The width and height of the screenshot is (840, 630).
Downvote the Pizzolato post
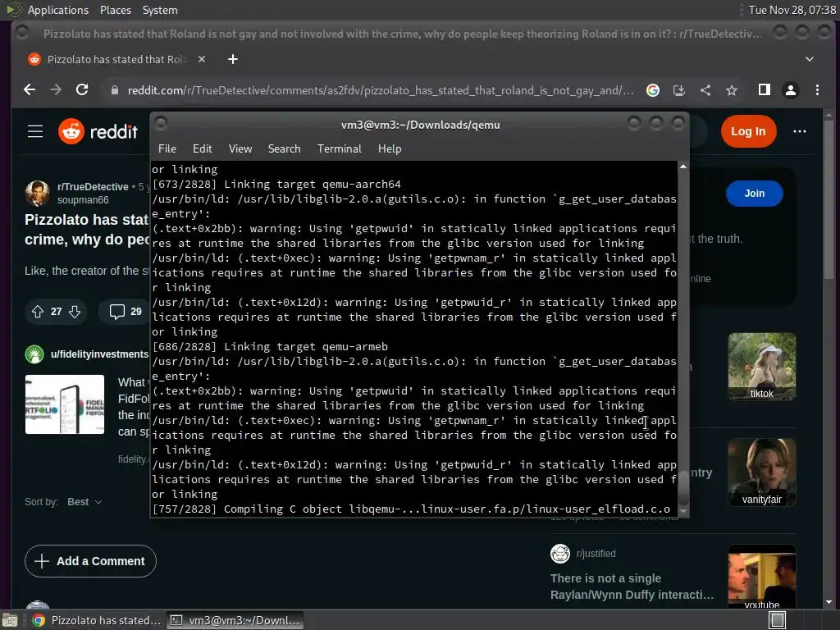(75, 311)
